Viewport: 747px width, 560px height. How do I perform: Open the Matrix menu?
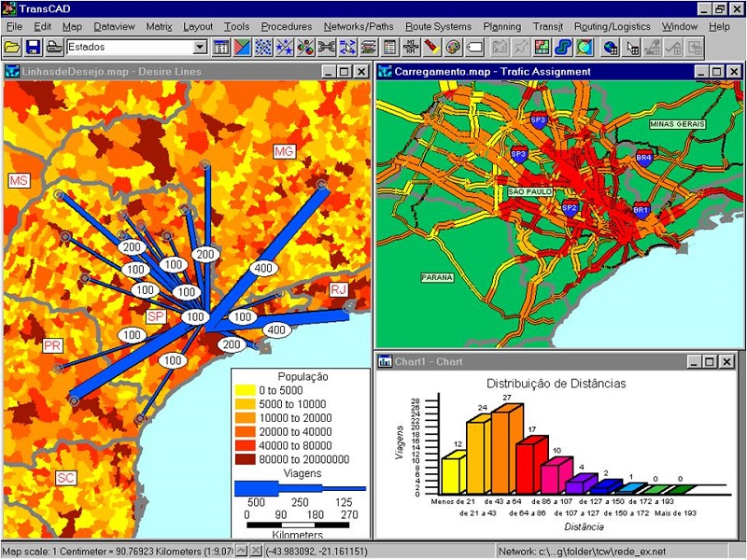(159, 27)
